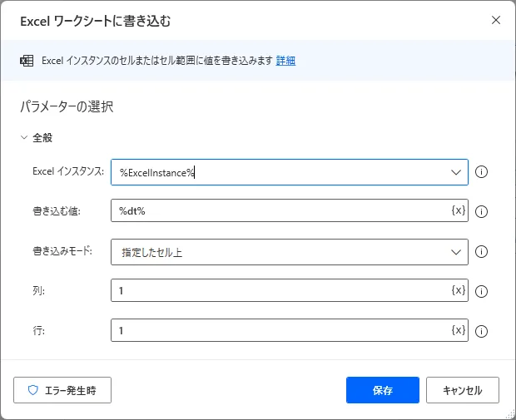Open the エラー発生時 settings

pos(62,389)
